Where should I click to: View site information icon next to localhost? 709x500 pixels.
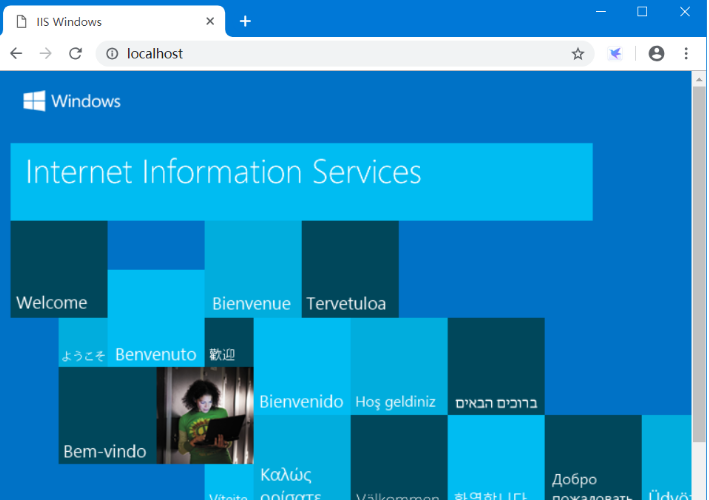coord(112,54)
